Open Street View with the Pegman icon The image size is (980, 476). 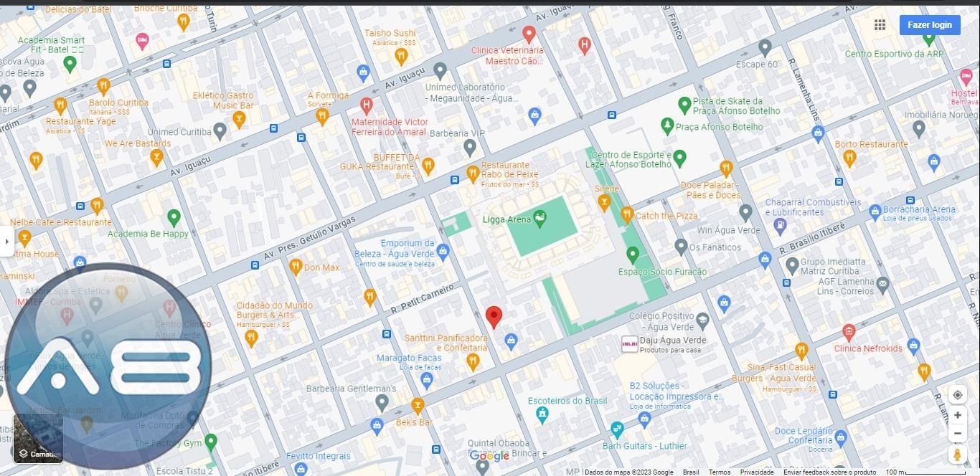click(x=957, y=454)
